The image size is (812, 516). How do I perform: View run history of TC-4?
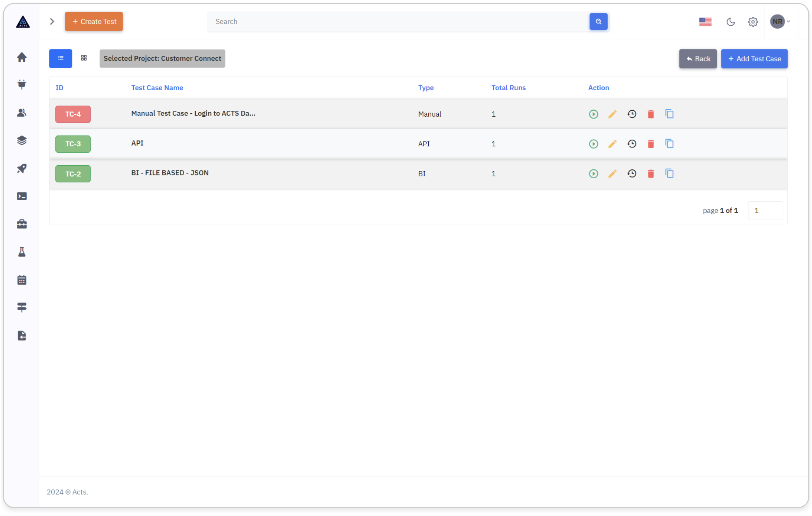pos(631,114)
